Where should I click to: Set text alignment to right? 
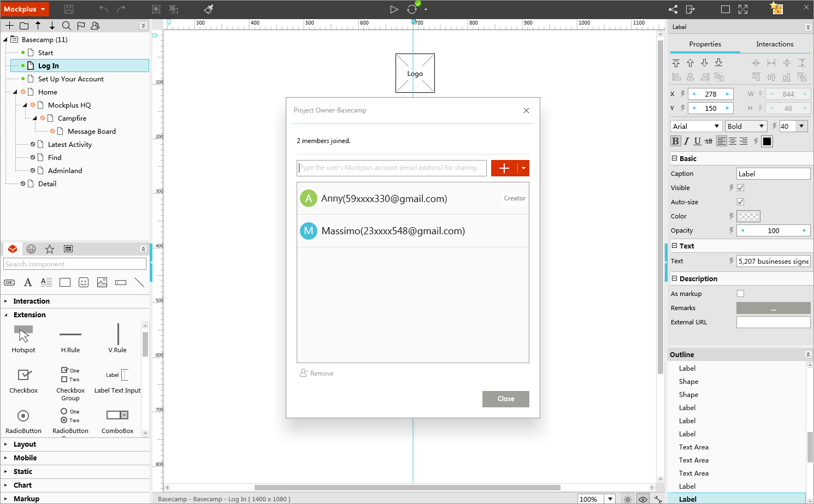pyautogui.click(x=744, y=141)
